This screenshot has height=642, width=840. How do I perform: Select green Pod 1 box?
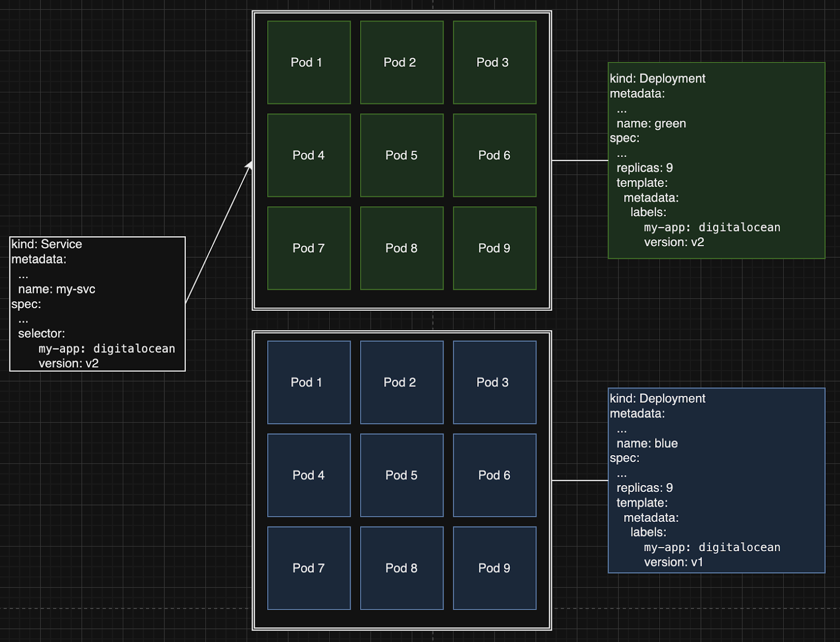pos(309,62)
